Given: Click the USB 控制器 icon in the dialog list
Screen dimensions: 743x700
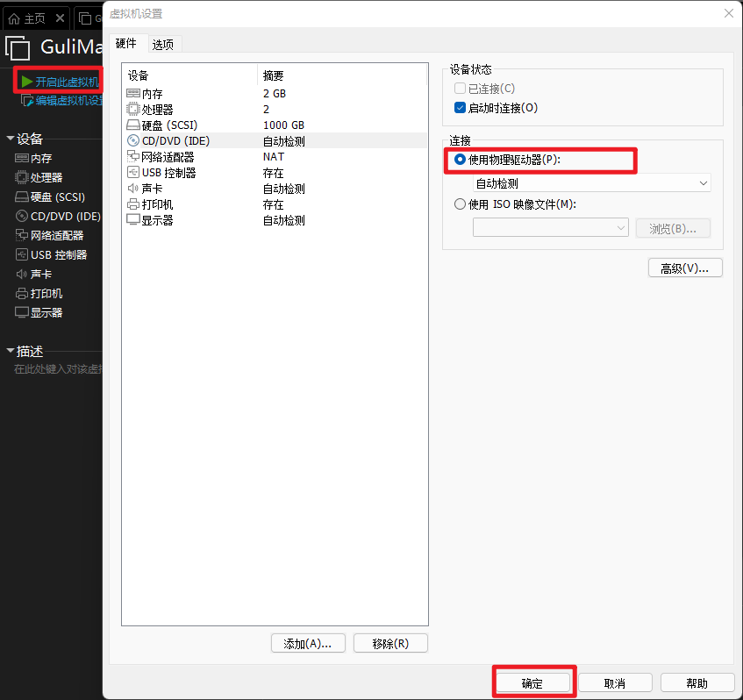Looking at the screenshot, I should pyautogui.click(x=133, y=173).
